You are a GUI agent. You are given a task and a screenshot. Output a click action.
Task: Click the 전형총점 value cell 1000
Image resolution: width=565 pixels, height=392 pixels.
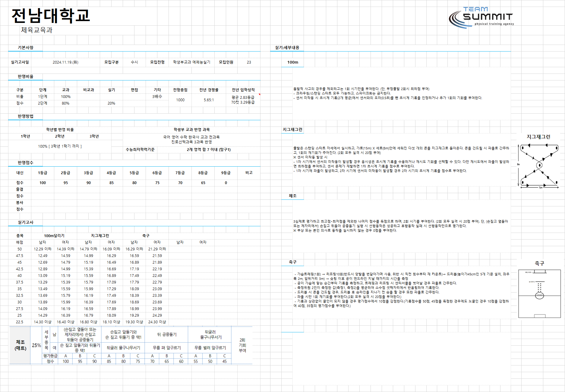[x=180, y=100]
